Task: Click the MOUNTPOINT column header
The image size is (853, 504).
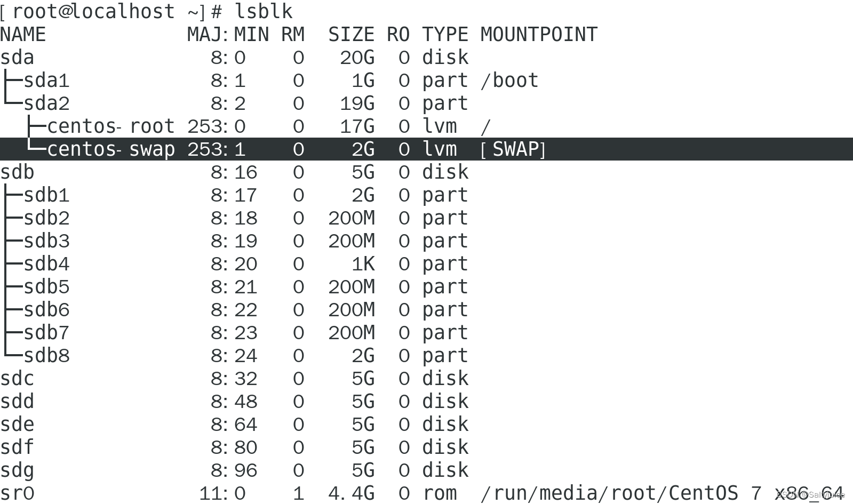Action: click(539, 35)
